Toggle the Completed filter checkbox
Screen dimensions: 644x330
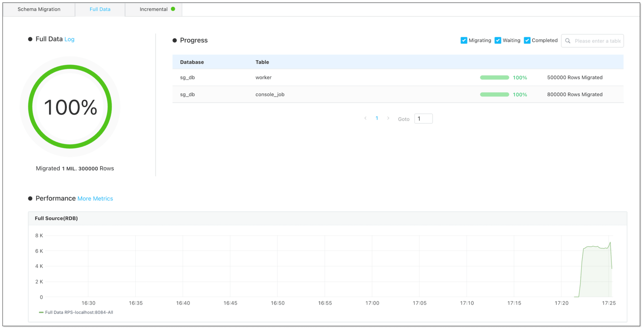point(527,40)
